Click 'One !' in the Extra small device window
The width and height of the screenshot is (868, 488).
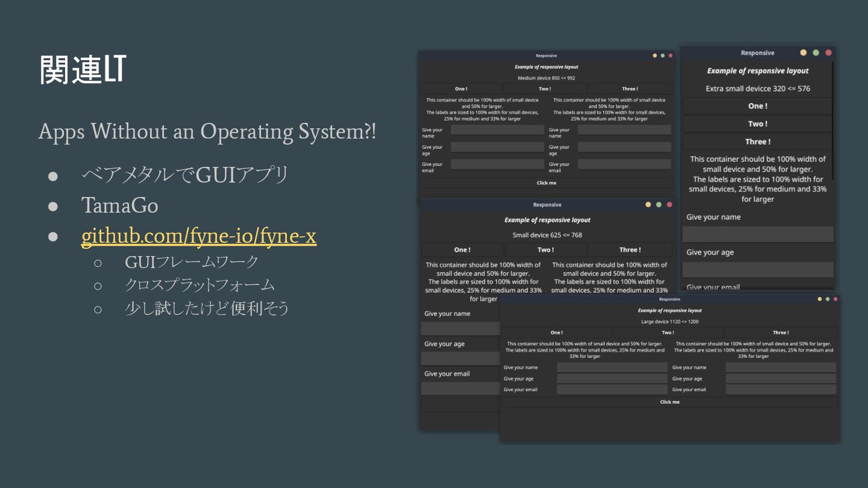tap(757, 106)
